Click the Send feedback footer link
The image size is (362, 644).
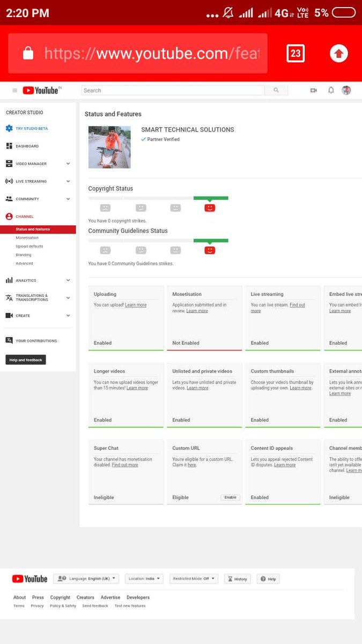point(95,606)
